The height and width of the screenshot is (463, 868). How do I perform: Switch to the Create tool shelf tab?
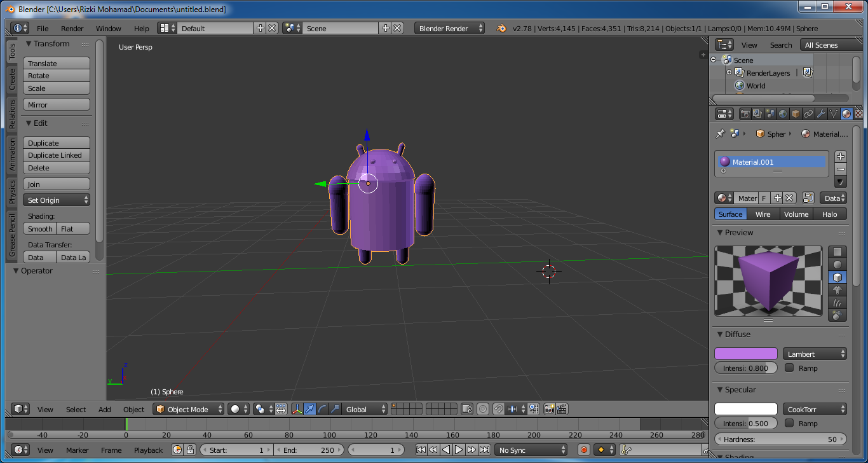click(11, 79)
